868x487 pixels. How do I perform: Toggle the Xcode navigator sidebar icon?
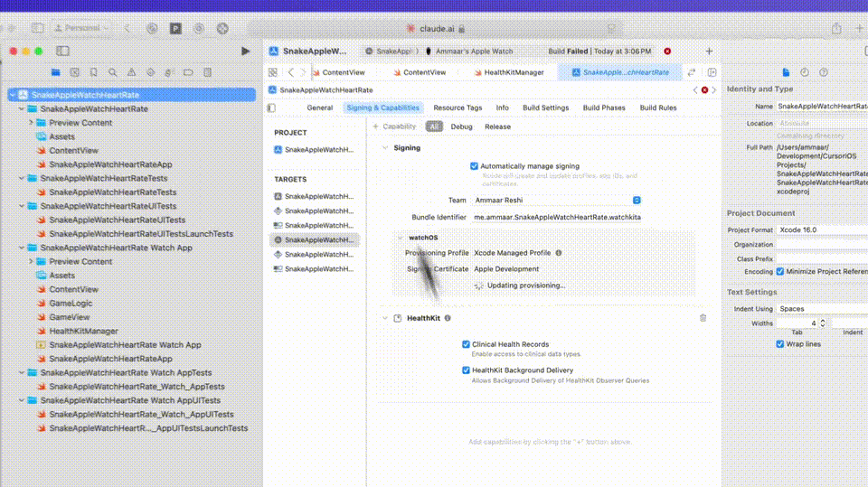[62, 51]
